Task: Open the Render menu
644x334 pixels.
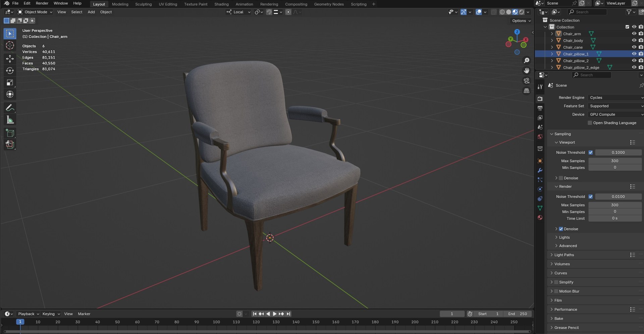Action: click(x=42, y=3)
